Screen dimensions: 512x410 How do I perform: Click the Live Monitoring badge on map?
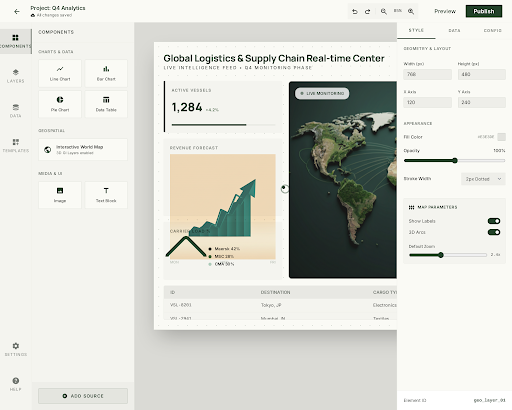pos(322,93)
